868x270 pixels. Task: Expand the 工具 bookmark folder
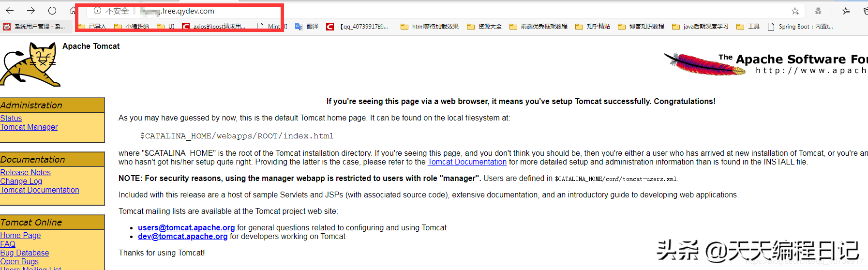click(748, 27)
